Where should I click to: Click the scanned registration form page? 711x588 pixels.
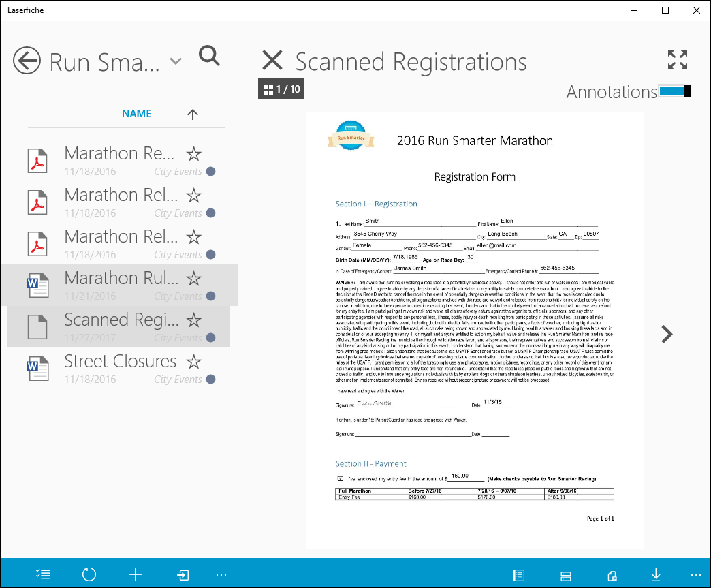coord(474,330)
